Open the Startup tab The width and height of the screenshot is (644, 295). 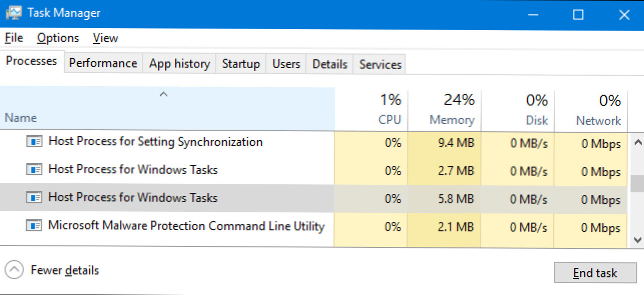point(241,64)
